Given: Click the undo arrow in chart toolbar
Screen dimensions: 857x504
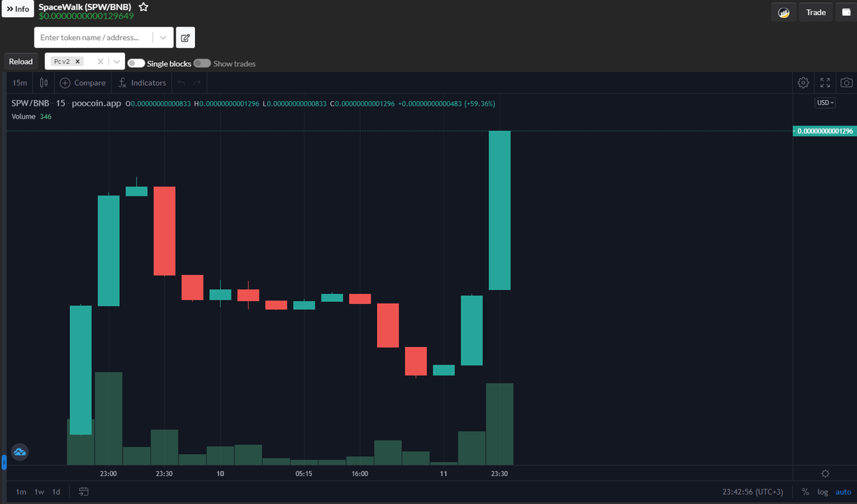Looking at the screenshot, I should [x=181, y=83].
